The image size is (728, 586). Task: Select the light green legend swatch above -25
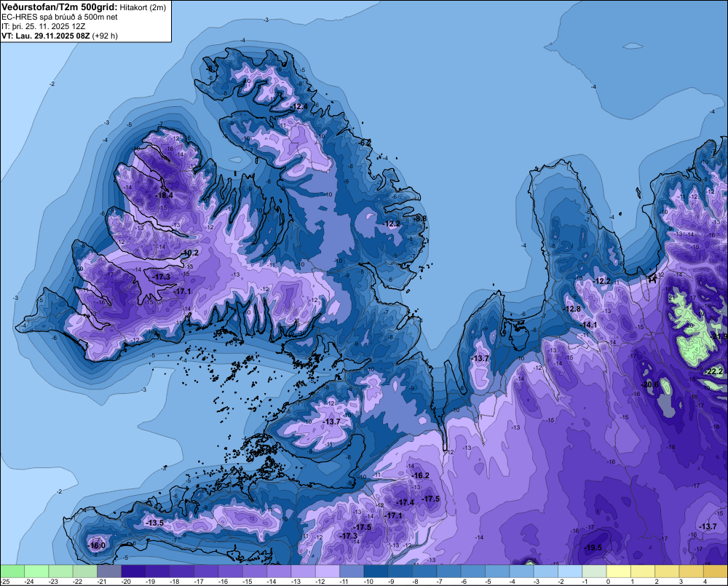point(12,571)
